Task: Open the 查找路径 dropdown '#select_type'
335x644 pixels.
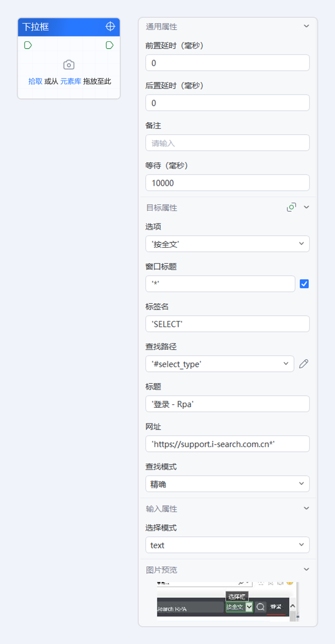Action: coord(220,364)
